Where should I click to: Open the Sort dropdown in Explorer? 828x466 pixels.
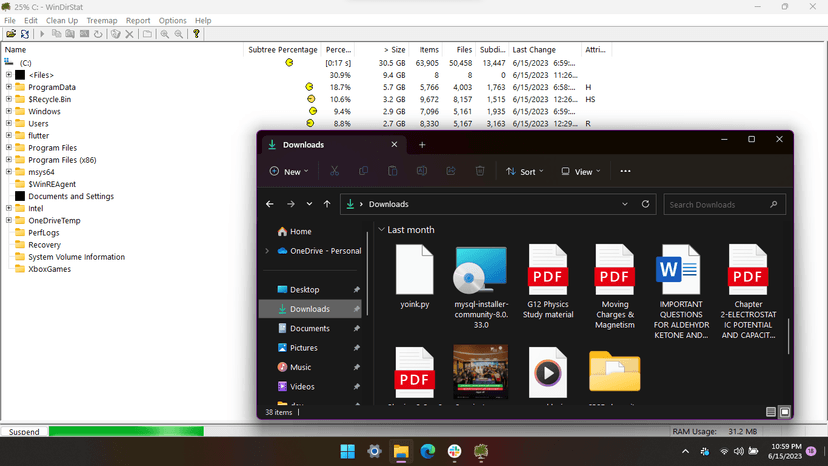point(525,172)
